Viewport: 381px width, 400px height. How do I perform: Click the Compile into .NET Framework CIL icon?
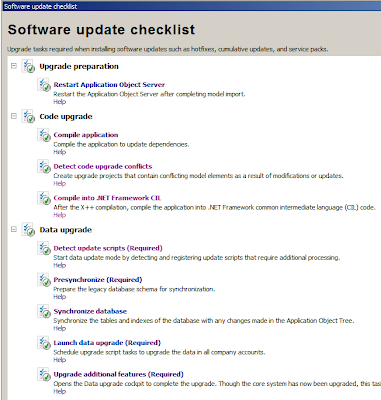[x=44, y=198]
